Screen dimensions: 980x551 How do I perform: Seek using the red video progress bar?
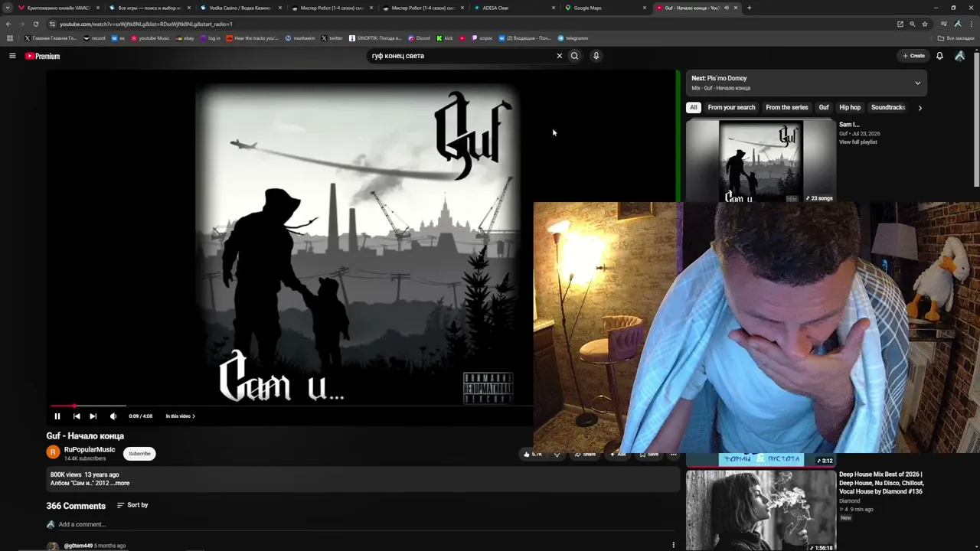click(x=291, y=406)
